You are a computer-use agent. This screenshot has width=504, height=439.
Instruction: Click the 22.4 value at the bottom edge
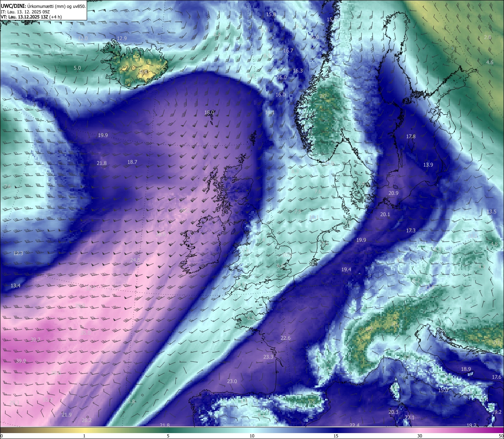354,425
